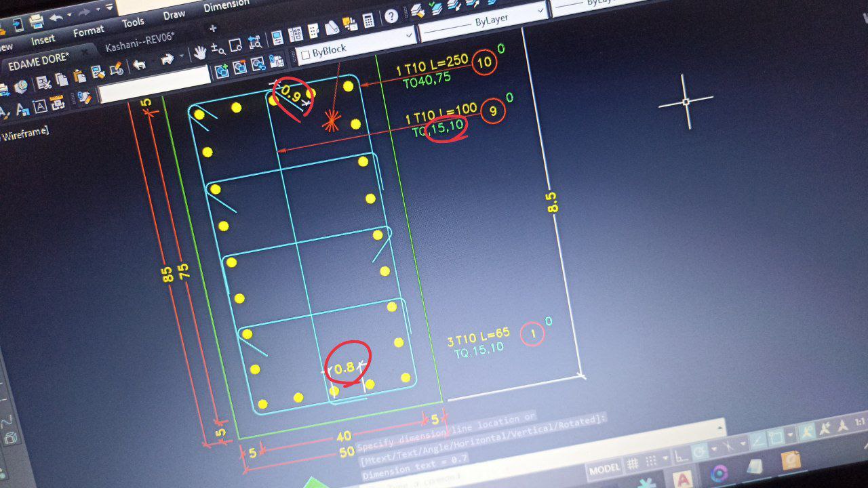Click the Paste clipboard icon
The width and height of the screenshot is (868, 488).
[x=80, y=76]
